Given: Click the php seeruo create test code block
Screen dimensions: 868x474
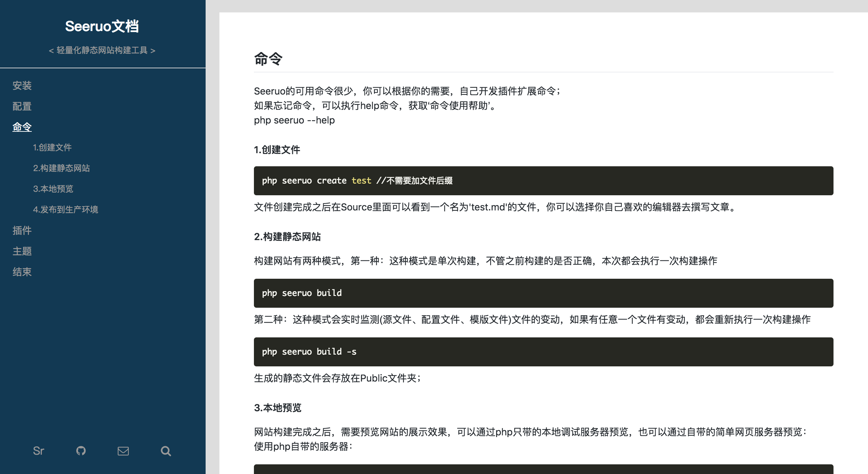Looking at the screenshot, I should pyautogui.click(x=543, y=181).
